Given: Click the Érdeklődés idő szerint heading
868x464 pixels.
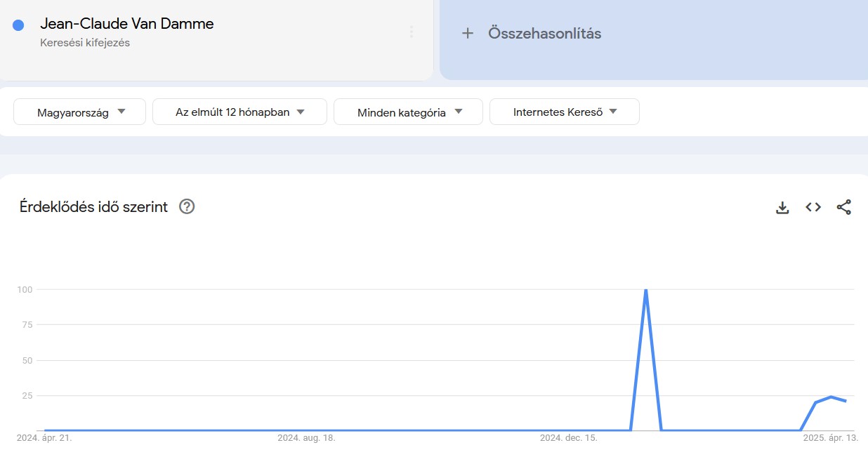Looking at the screenshot, I should point(93,206).
